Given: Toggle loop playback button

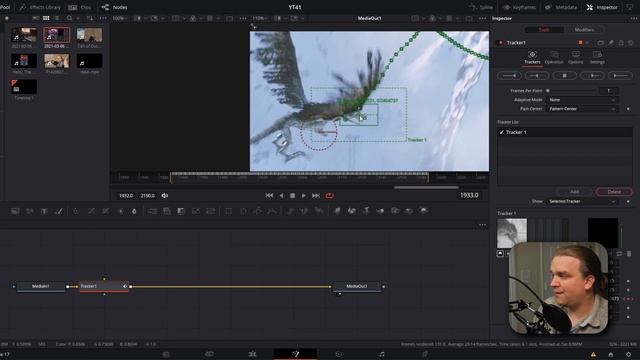Looking at the screenshot, I should click(x=329, y=196).
